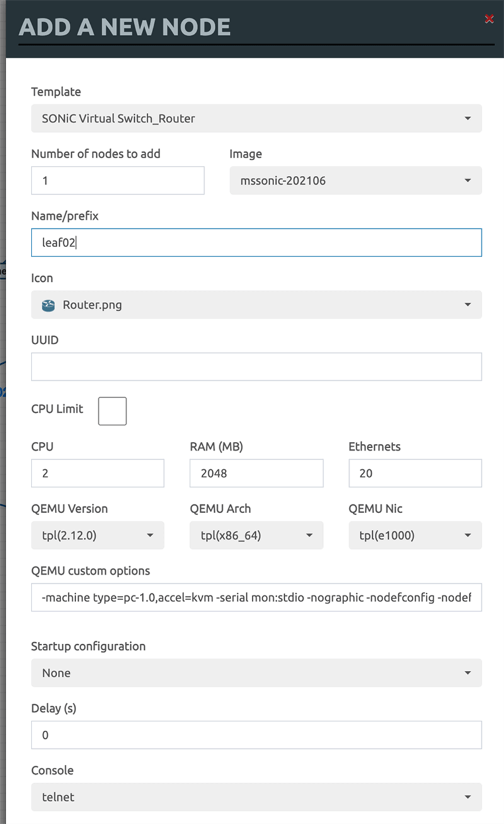Click the Router.png icon image

[49, 305]
